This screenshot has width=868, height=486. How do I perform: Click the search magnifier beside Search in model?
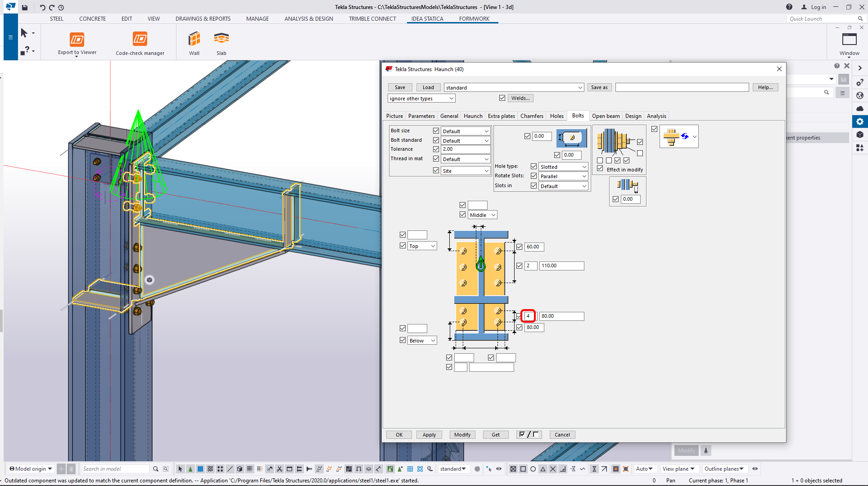pyautogui.click(x=155, y=469)
